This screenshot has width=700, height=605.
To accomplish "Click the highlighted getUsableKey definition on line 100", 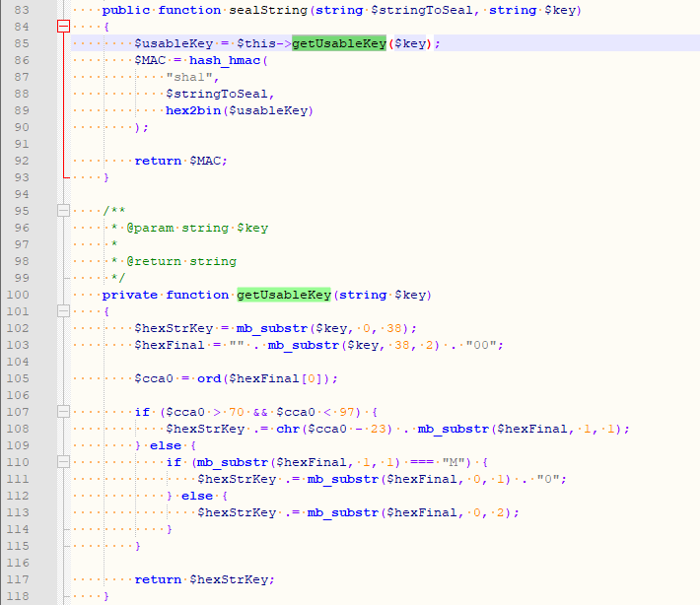I will point(284,295).
